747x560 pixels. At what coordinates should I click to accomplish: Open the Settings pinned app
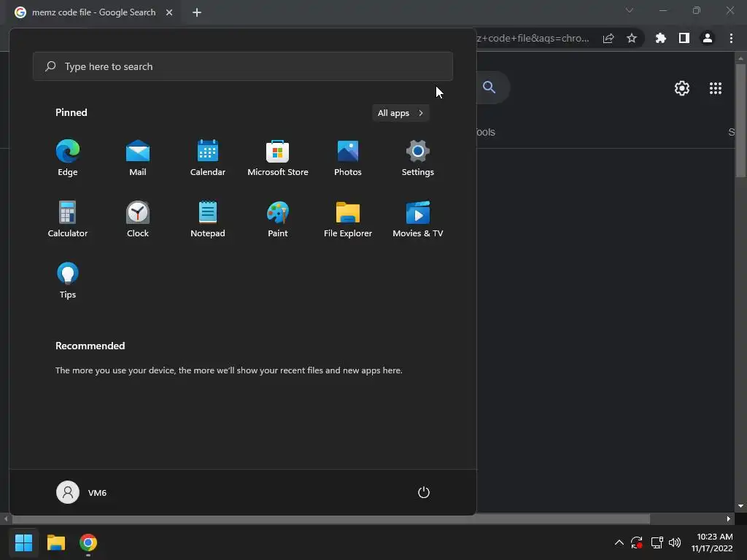(418, 158)
